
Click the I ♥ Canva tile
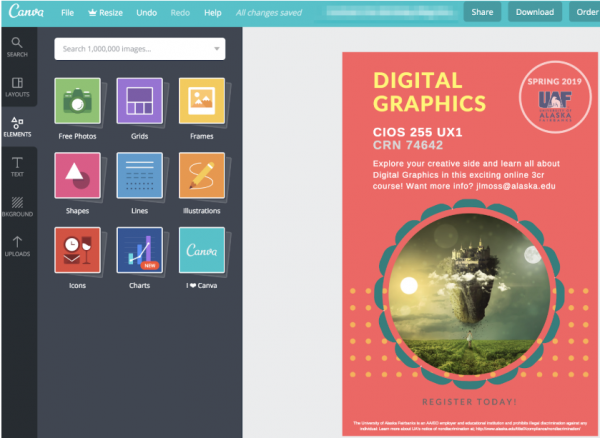click(x=201, y=250)
